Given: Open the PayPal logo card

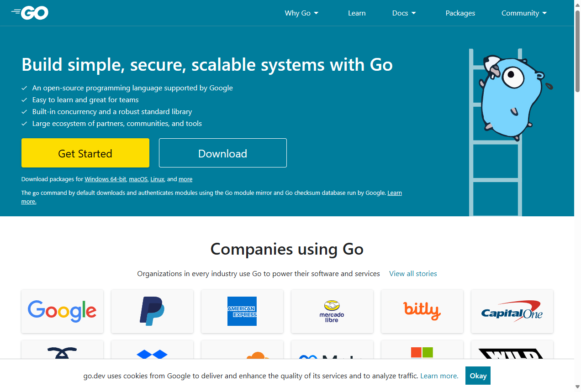Looking at the screenshot, I should (x=152, y=311).
